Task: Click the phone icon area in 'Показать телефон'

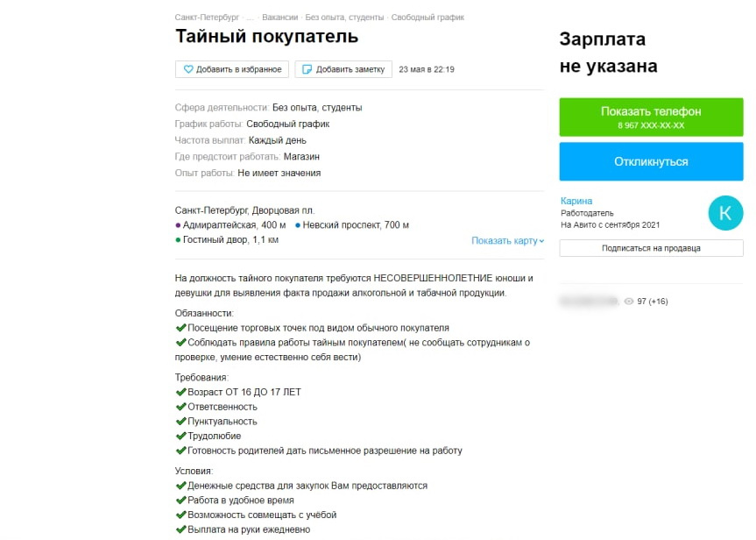Action: (x=650, y=117)
